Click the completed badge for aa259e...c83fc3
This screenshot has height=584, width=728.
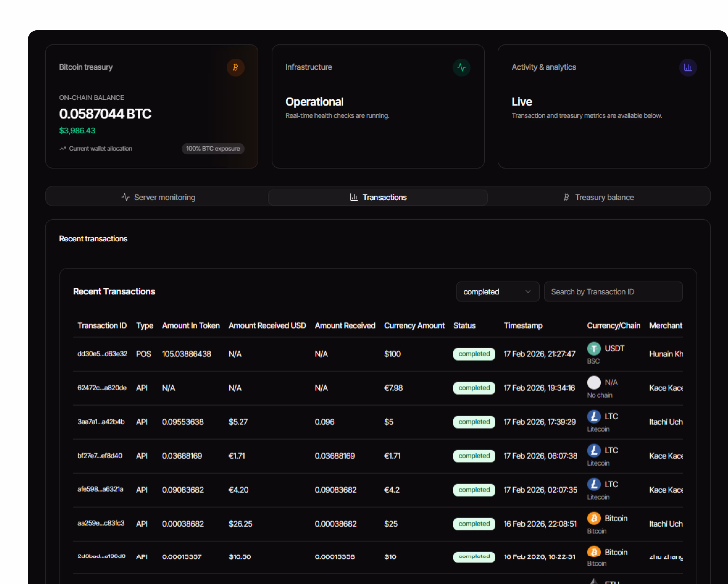pyautogui.click(x=474, y=524)
